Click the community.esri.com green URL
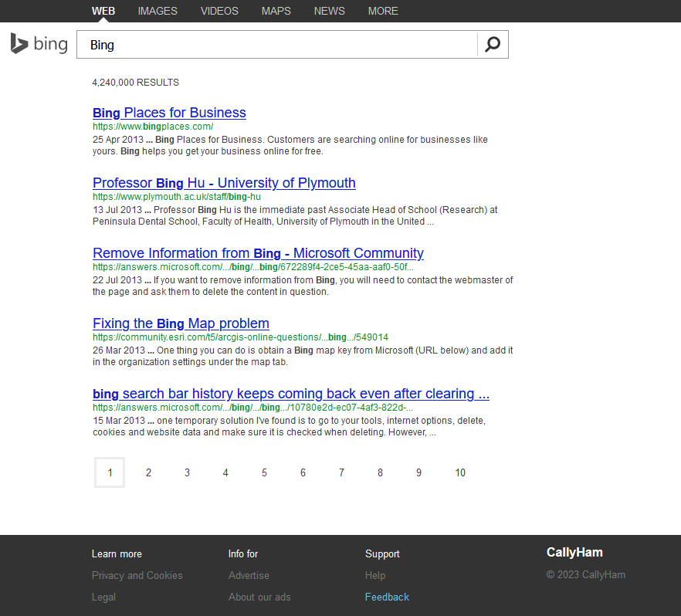 click(x=240, y=337)
